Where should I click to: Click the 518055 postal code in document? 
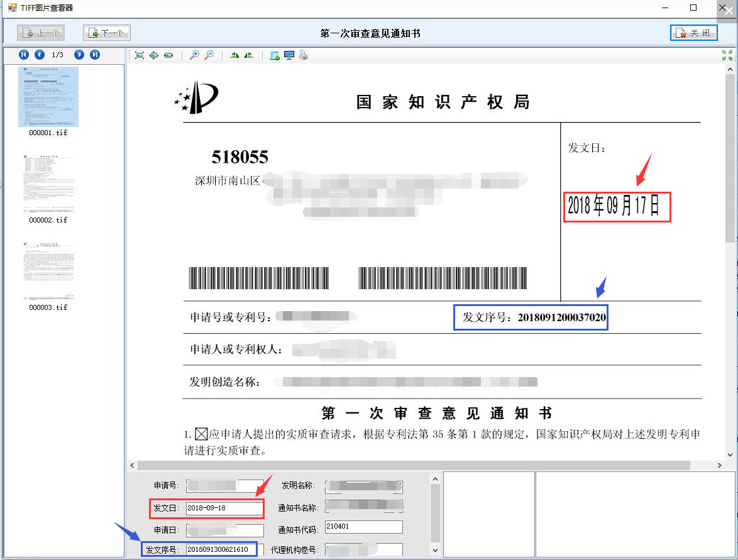click(240, 157)
